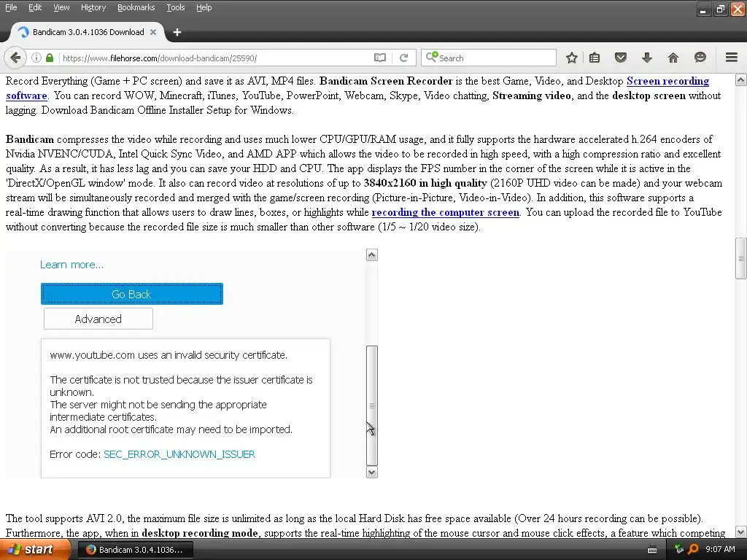
Task: Open 'recording the computer screen' link
Action: pyautogui.click(x=445, y=212)
